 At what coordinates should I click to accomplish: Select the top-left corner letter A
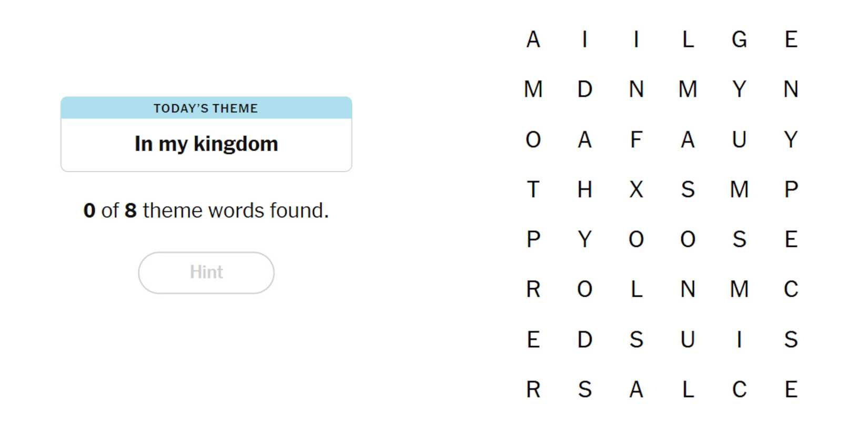533,39
